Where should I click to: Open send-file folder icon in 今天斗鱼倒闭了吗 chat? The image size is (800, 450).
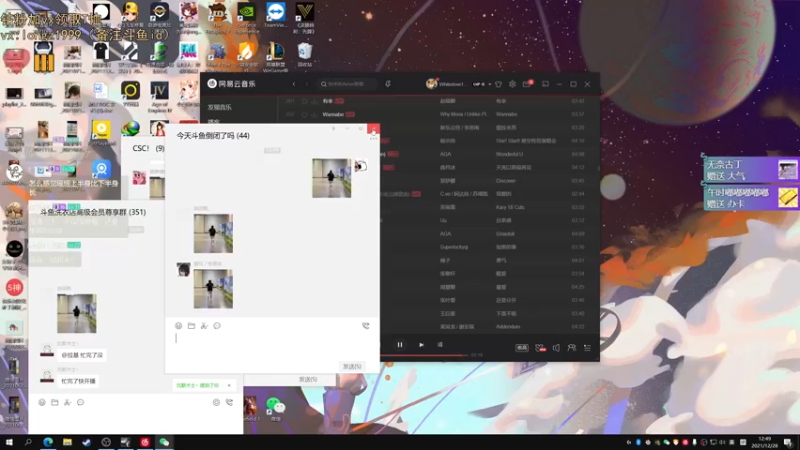pyautogui.click(x=191, y=326)
